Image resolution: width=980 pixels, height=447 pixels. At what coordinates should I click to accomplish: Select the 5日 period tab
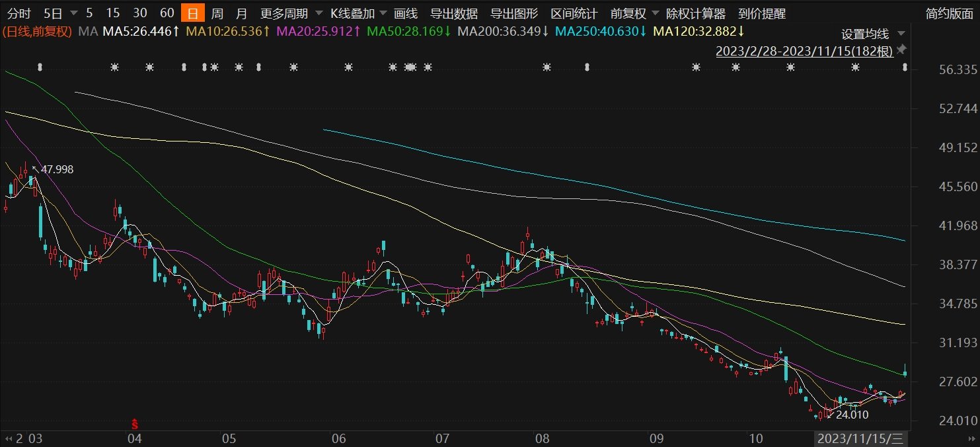point(54,13)
